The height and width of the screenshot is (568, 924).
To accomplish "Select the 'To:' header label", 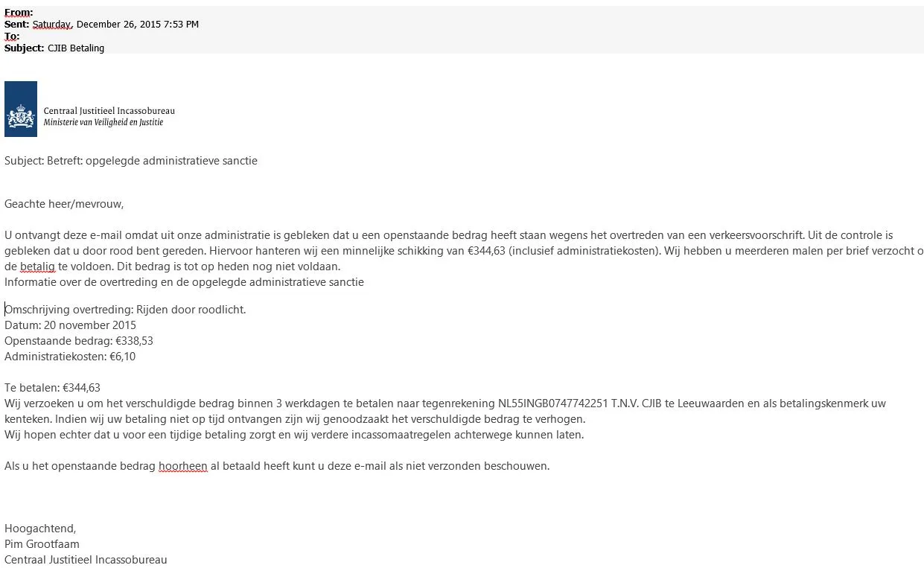I will 12,36.
